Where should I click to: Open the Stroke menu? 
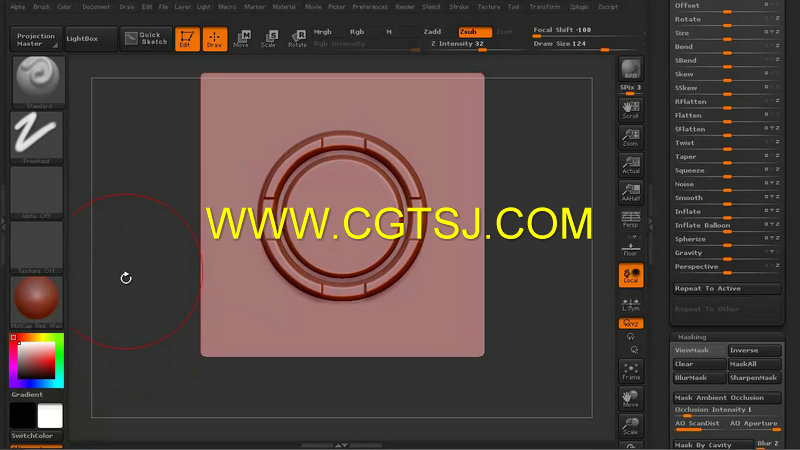pyautogui.click(x=459, y=7)
